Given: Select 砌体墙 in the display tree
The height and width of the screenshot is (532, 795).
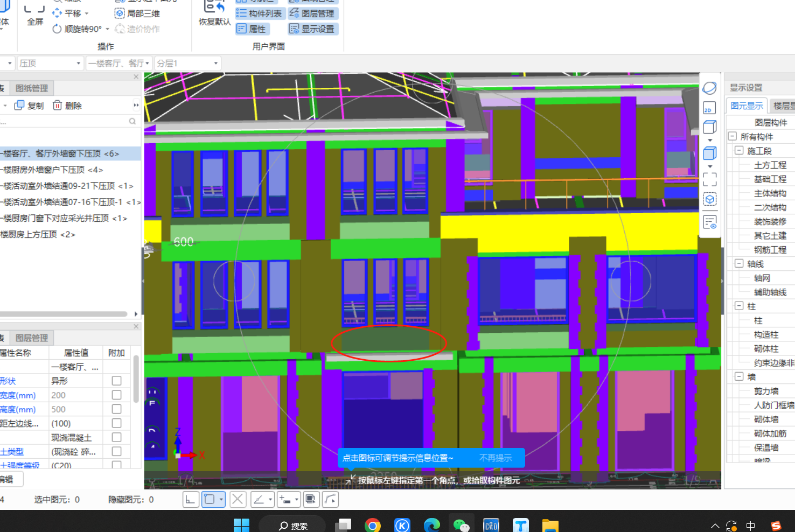Looking at the screenshot, I should 766,419.
